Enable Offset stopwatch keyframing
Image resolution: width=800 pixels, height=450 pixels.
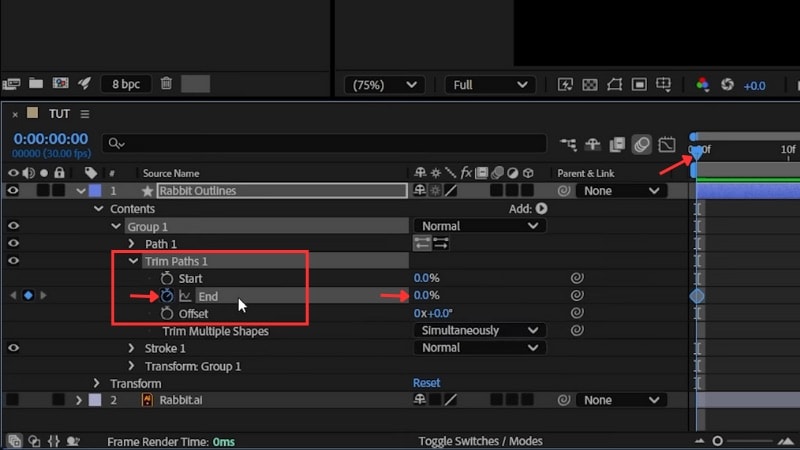(166, 313)
